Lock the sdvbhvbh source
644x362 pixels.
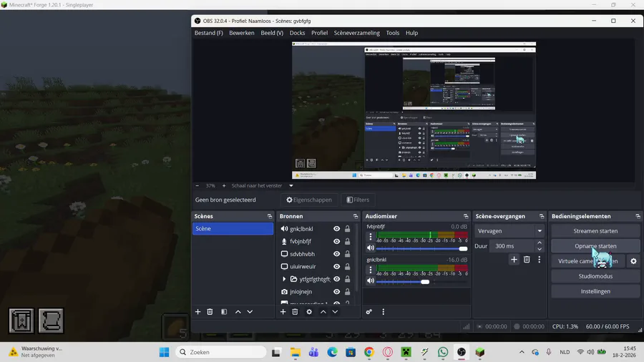click(x=348, y=254)
